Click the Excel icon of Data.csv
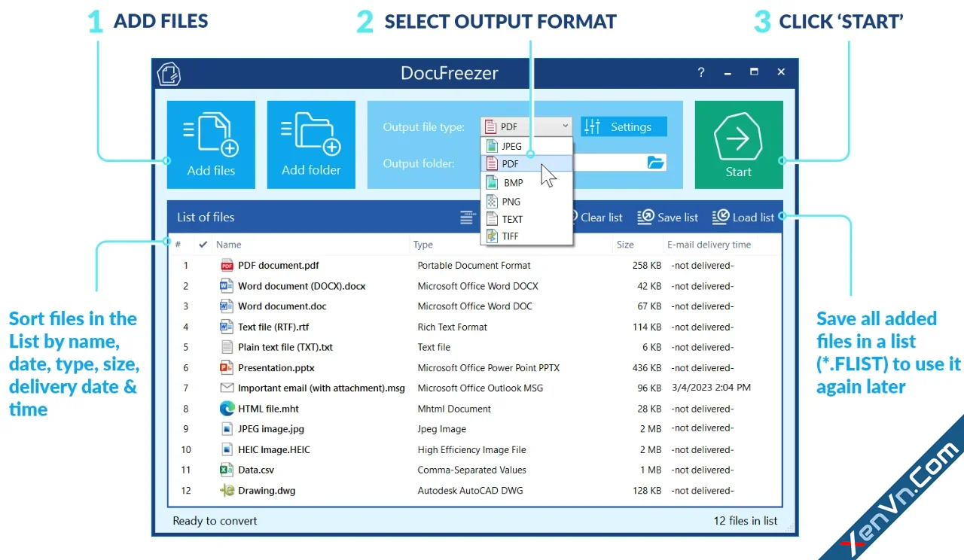This screenshot has height=560, width=964. [x=227, y=470]
